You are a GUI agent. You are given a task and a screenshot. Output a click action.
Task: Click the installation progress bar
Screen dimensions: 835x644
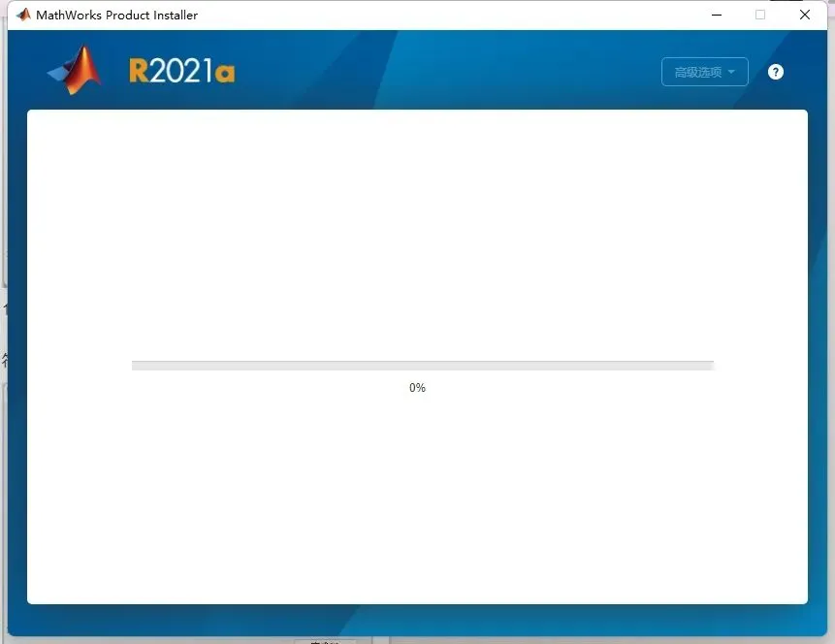tap(422, 366)
